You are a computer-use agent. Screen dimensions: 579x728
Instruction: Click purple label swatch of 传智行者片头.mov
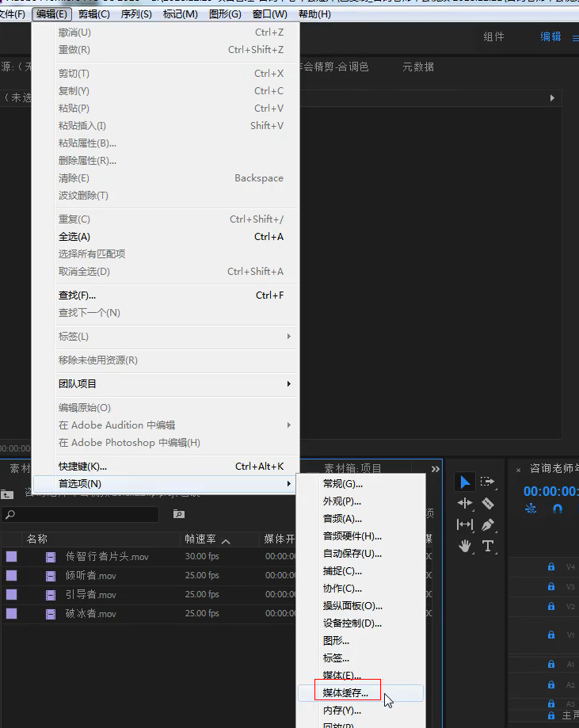point(12,556)
